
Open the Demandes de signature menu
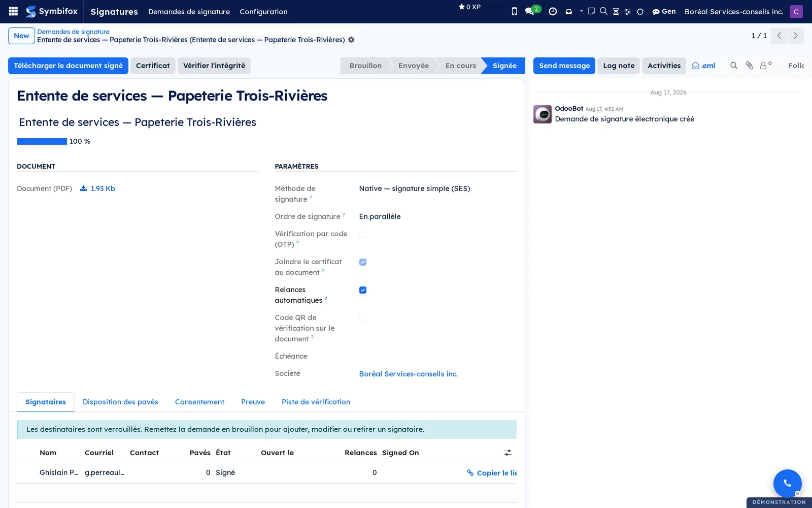189,11
